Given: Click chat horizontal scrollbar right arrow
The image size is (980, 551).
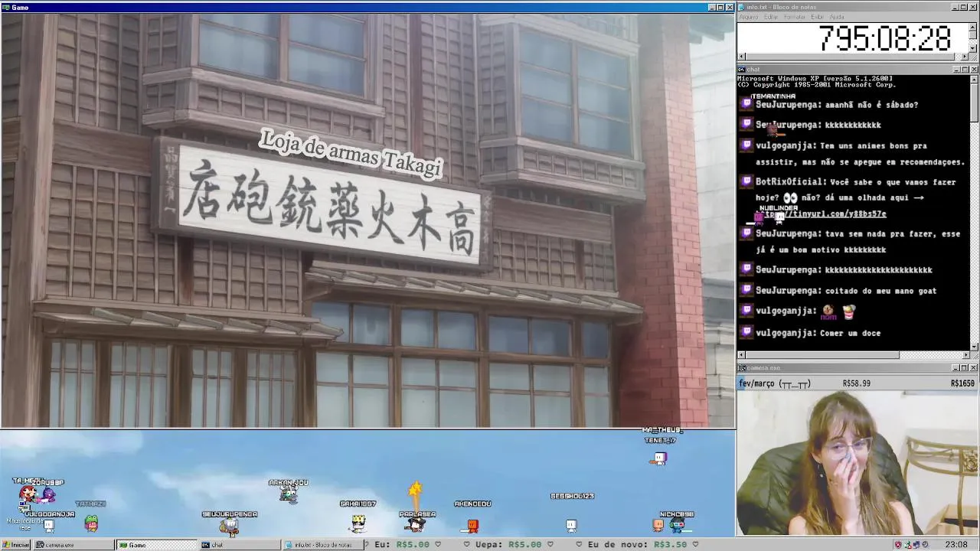Looking at the screenshot, I should pyautogui.click(x=965, y=355).
